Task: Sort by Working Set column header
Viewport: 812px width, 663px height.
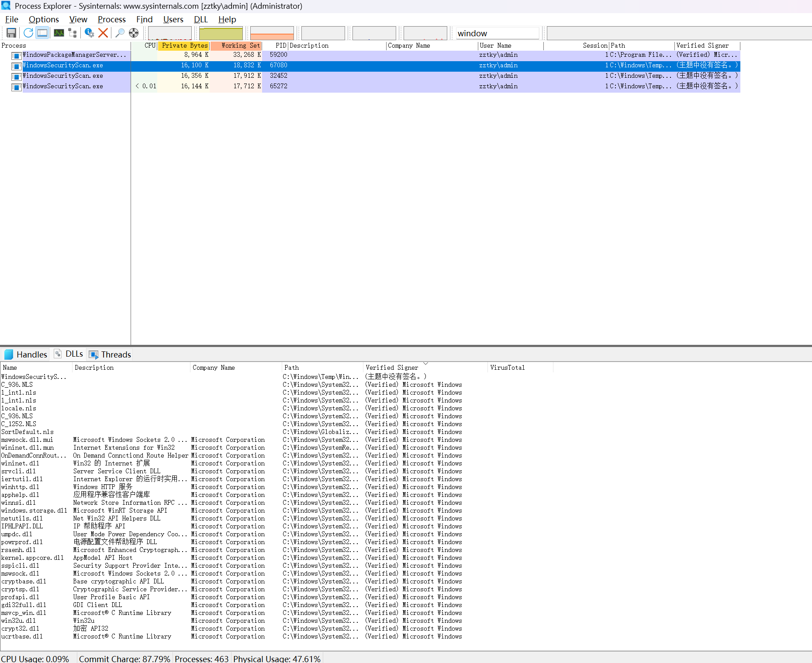Action: point(236,45)
